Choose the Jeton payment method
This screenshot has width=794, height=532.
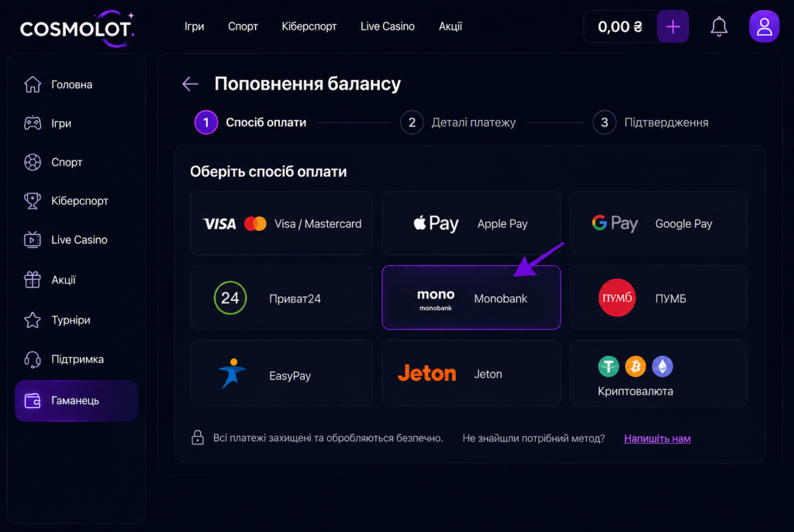coord(471,373)
